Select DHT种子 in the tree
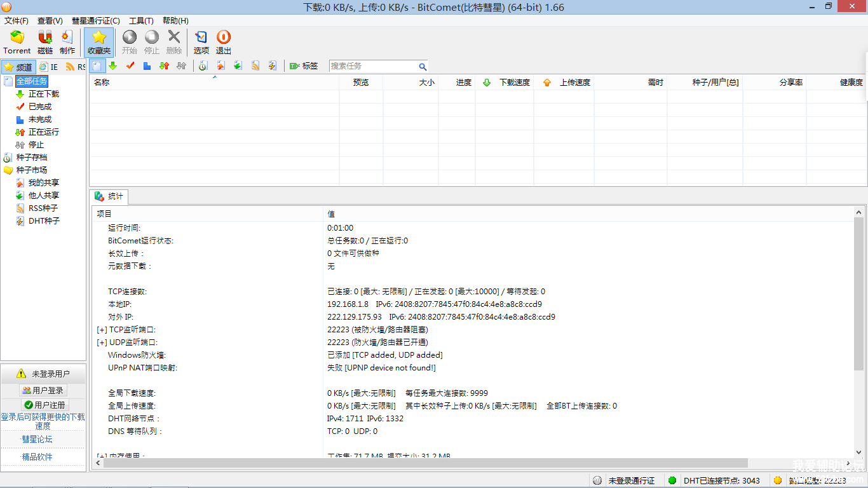The height and width of the screenshot is (488, 868). tap(44, 221)
